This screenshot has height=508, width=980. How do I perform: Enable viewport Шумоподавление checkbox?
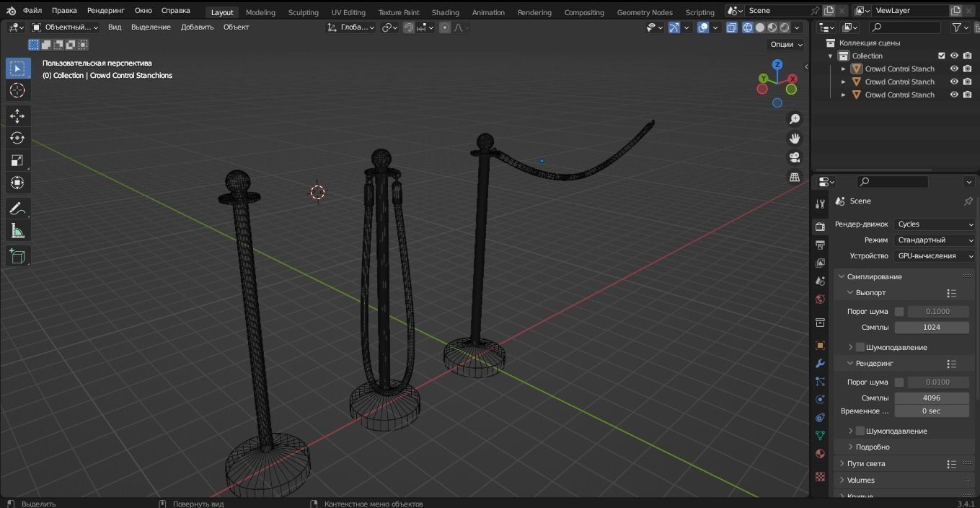(x=860, y=347)
